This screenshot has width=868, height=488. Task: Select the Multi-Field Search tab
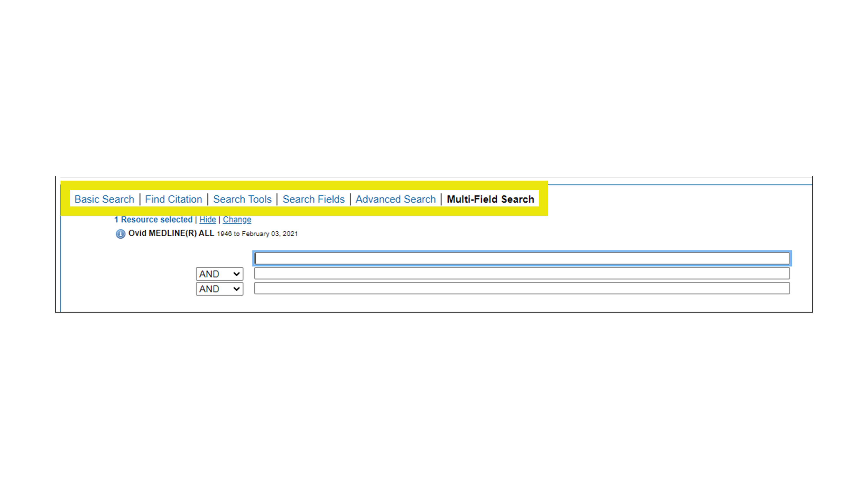[x=490, y=199]
